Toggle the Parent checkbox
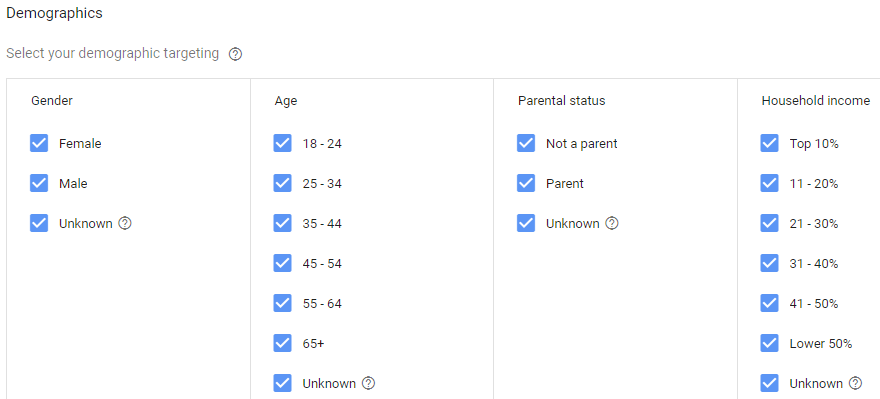Image resolution: width=880 pixels, height=399 pixels. pos(526,183)
